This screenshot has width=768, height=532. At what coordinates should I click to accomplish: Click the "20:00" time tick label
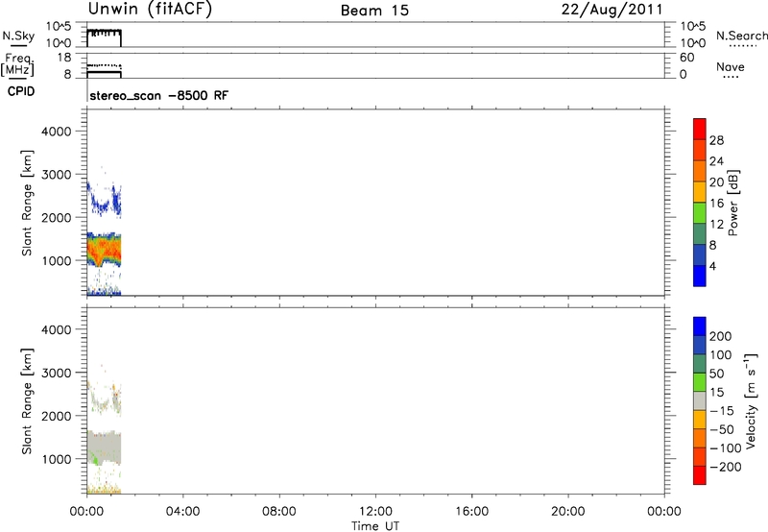(568, 512)
